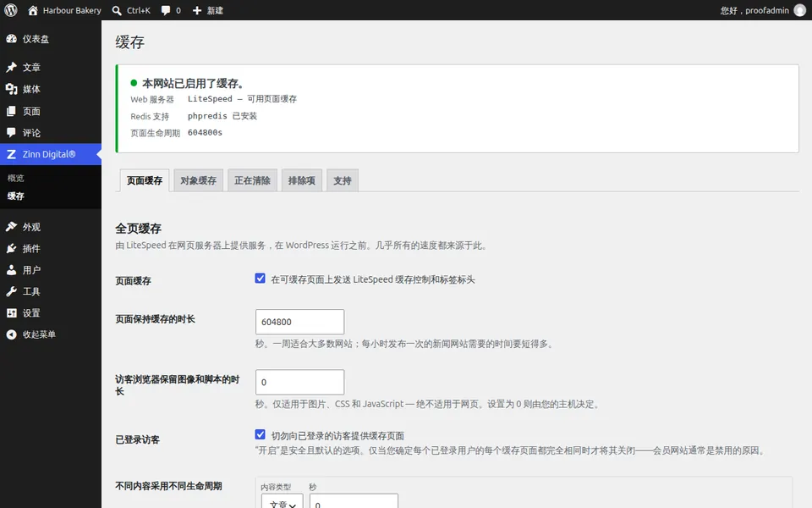The image size is (812, 508).
Task: Click the 用户 person icon
Action: click(11, 270)
